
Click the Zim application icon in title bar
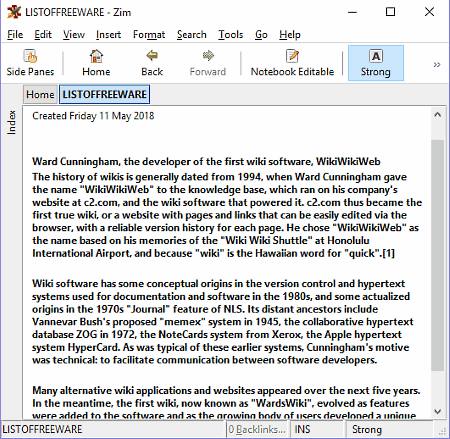click(14, 12)
